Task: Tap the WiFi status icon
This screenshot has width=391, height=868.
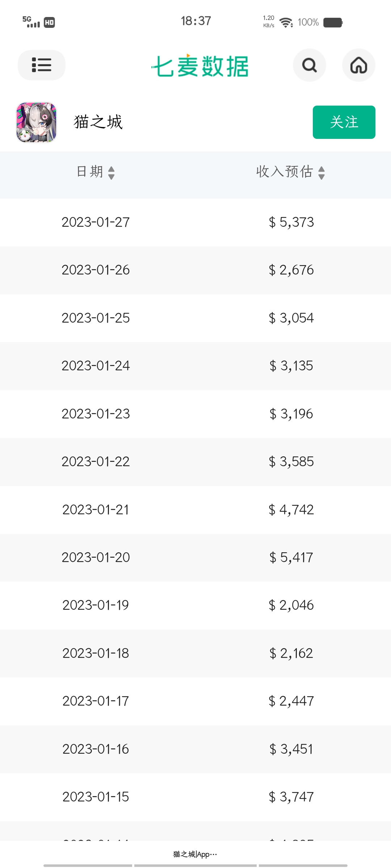Action: pyautogui.click(x=286, y=22)
